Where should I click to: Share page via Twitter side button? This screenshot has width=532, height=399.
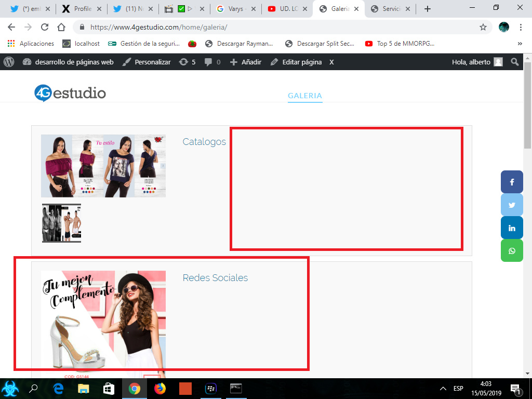512,205
